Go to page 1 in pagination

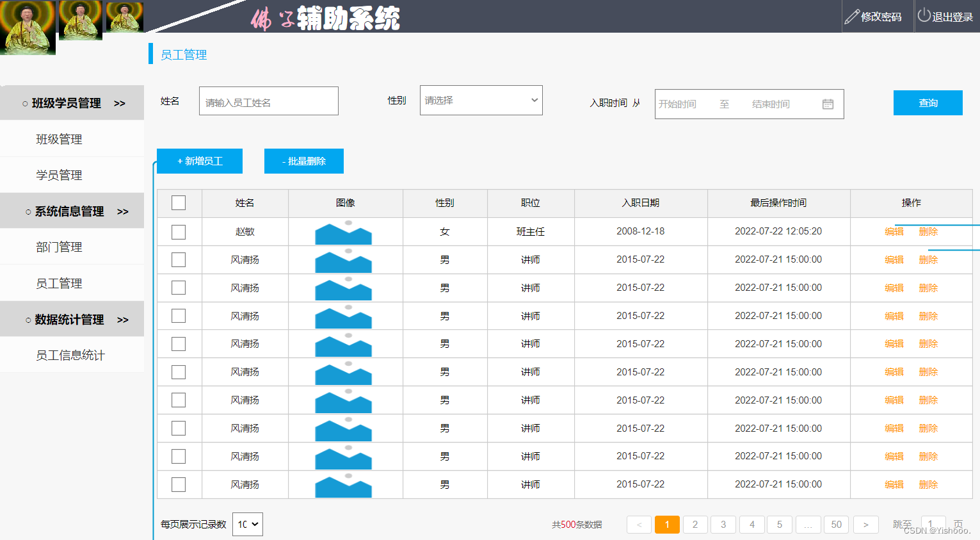click(x=667, y=524)
